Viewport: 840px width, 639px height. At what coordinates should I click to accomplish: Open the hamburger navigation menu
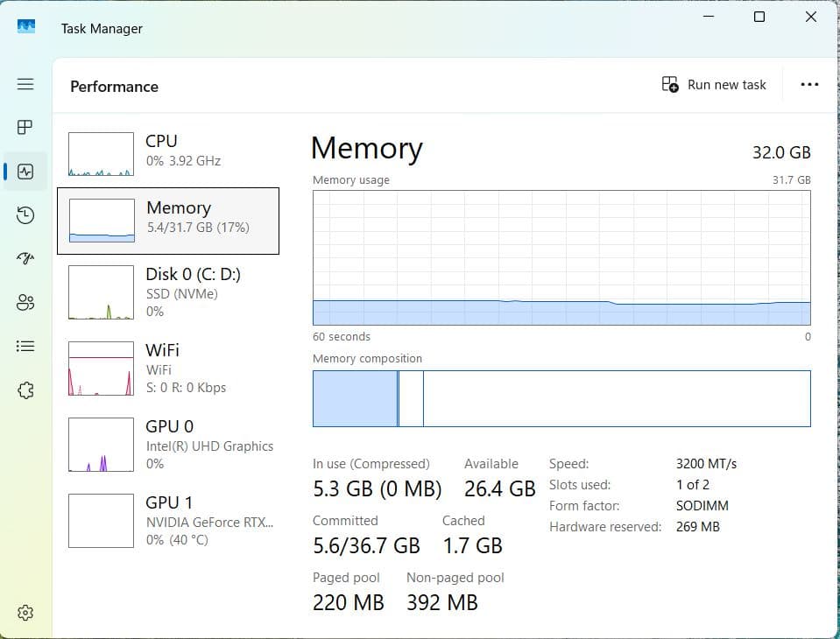25,84
